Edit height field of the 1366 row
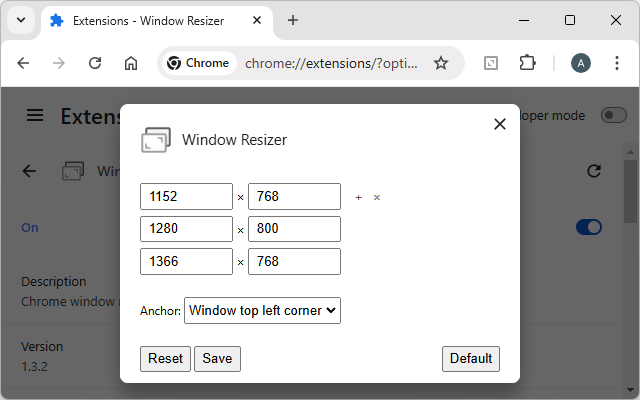640x400 pixels. click(x=294, y=261)
